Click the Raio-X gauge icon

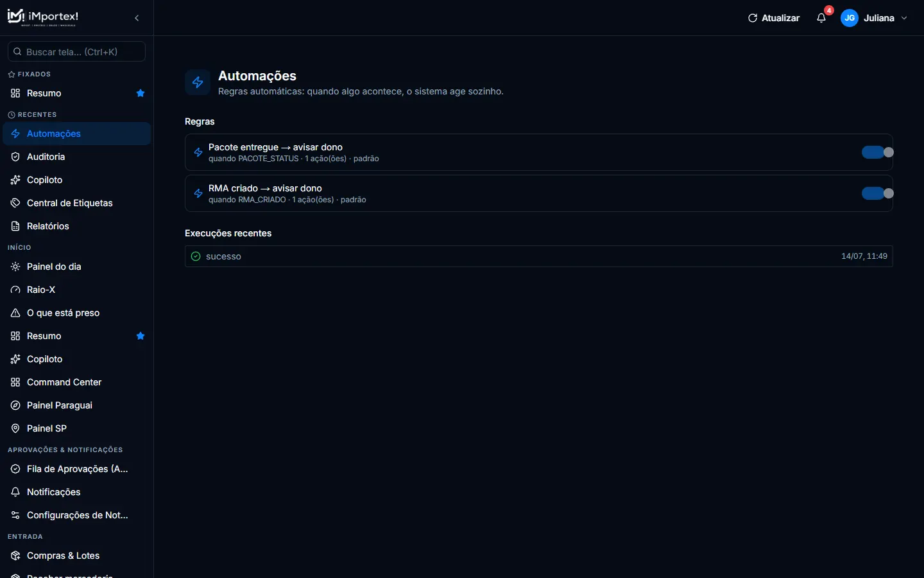click(x=15, y=290)
